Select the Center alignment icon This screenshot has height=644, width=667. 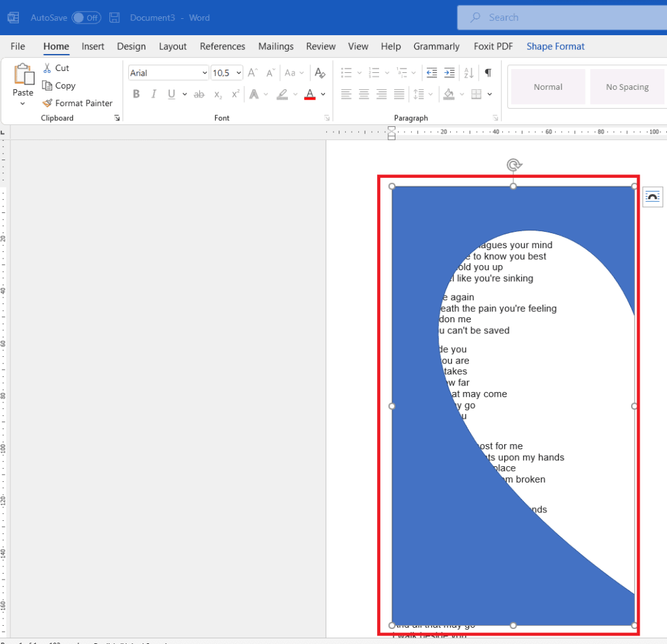tap(363, 94)
